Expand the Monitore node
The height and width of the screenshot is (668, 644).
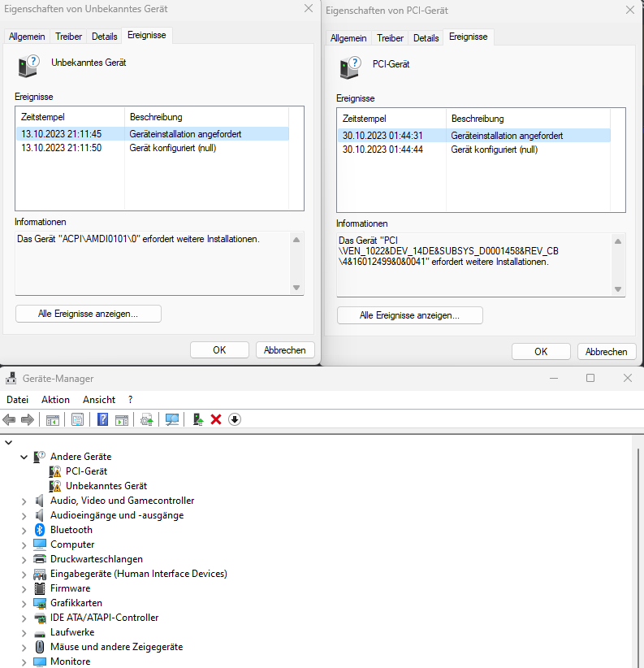pyautogui.click(x=24, y=662)
